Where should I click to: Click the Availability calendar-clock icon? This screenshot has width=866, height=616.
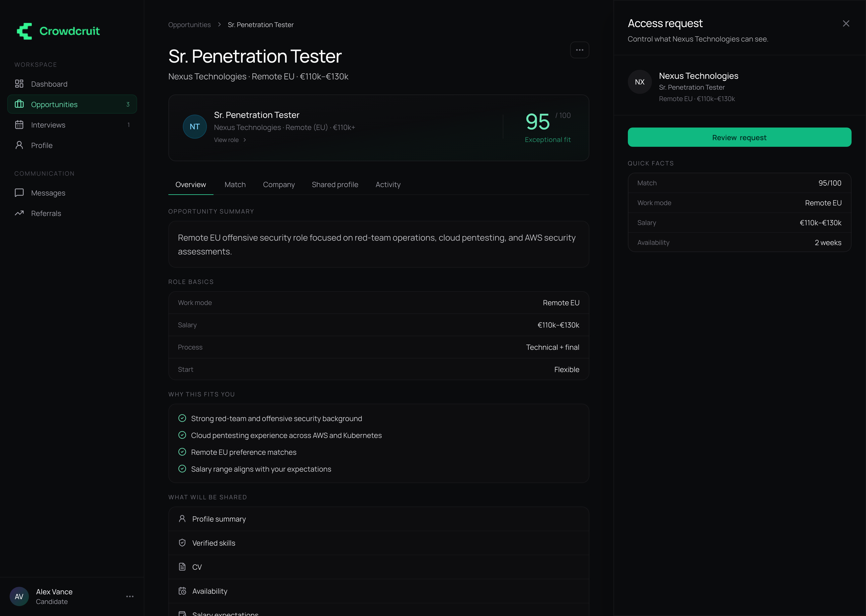click(x=182, y=591)
